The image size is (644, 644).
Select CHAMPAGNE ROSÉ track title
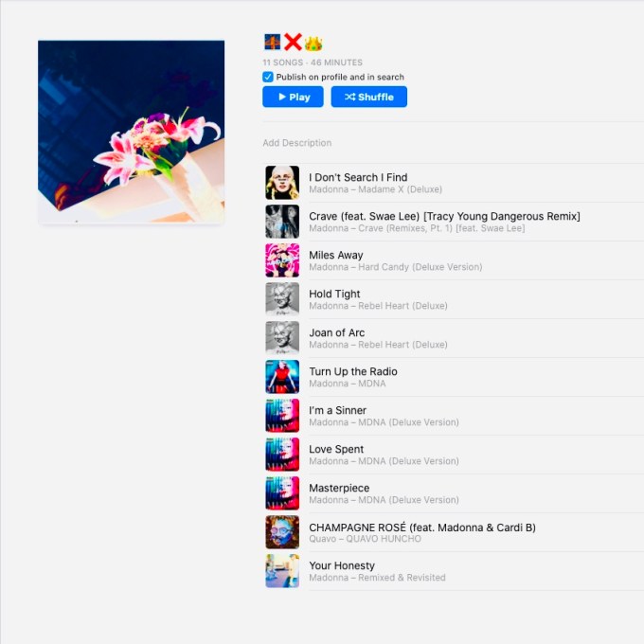pyautogui.click(x=422, y=527)
